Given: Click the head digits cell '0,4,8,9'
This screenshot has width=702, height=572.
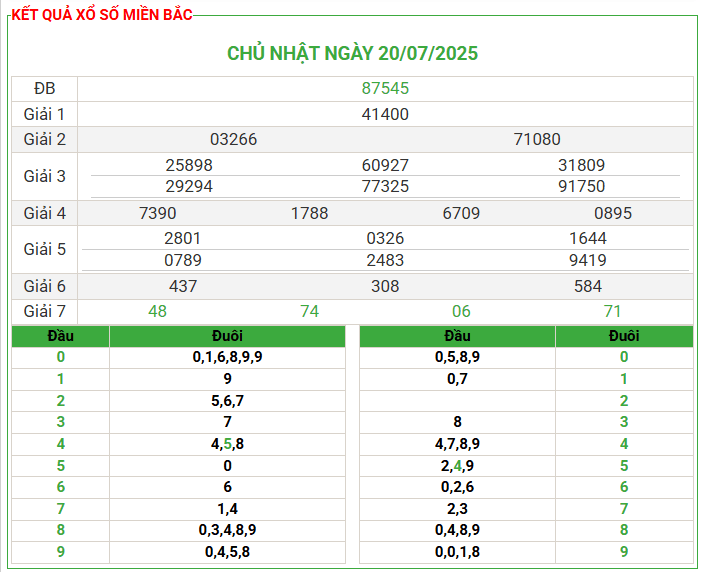Looking at the screenshot, I should click(457, 530).
